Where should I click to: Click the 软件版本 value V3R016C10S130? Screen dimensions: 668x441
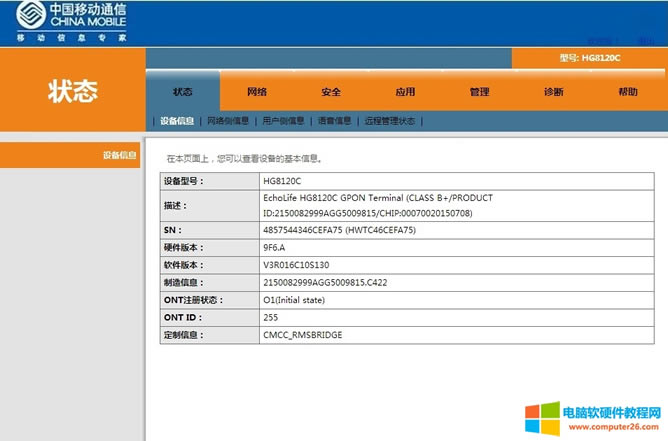click(296, 265)
